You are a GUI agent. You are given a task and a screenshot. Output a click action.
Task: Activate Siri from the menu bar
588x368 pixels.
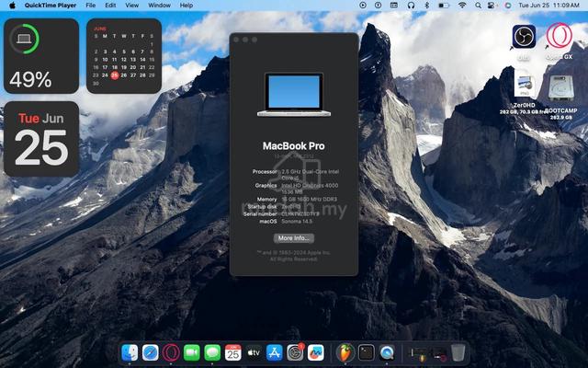(x=508, y=6)
